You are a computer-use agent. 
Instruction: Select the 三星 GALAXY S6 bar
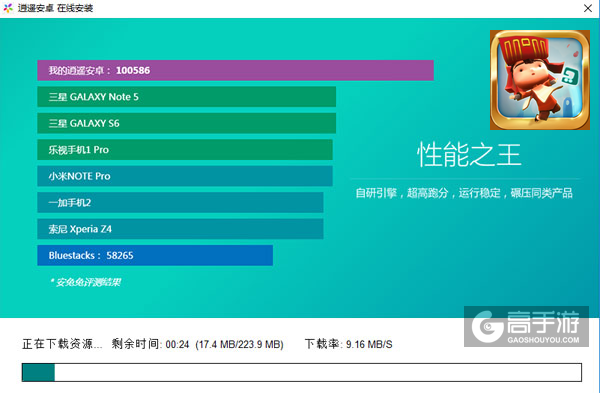(x=186, y=123)
